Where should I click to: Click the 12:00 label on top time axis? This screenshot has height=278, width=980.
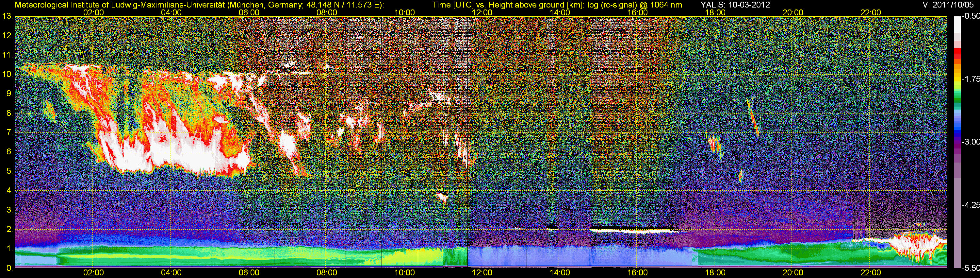[482, 12]
